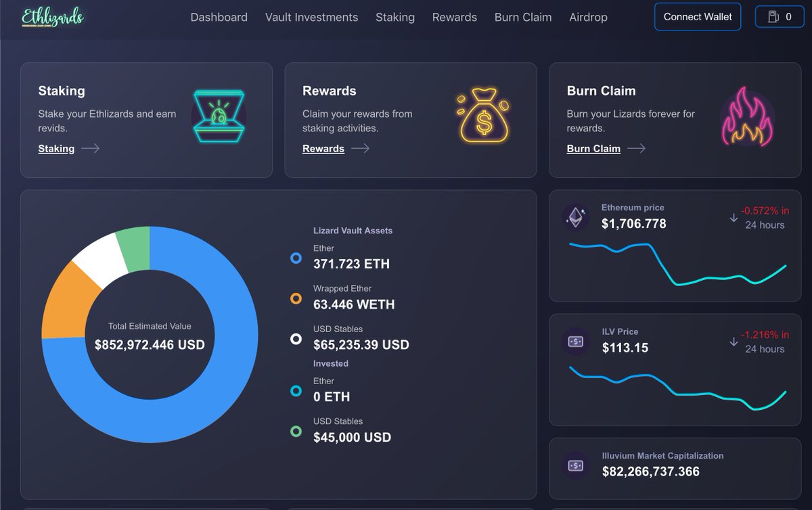The height and width of the screenshot is (510, 812).
Task: Click the ILV Price line chart
Action: (677, 388)
